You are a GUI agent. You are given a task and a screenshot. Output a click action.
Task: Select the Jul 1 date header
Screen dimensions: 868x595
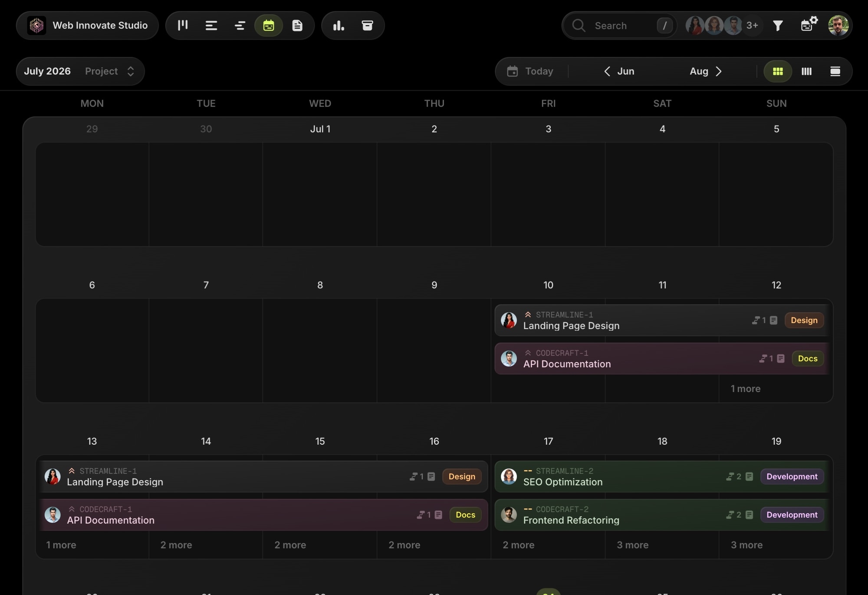320,129
